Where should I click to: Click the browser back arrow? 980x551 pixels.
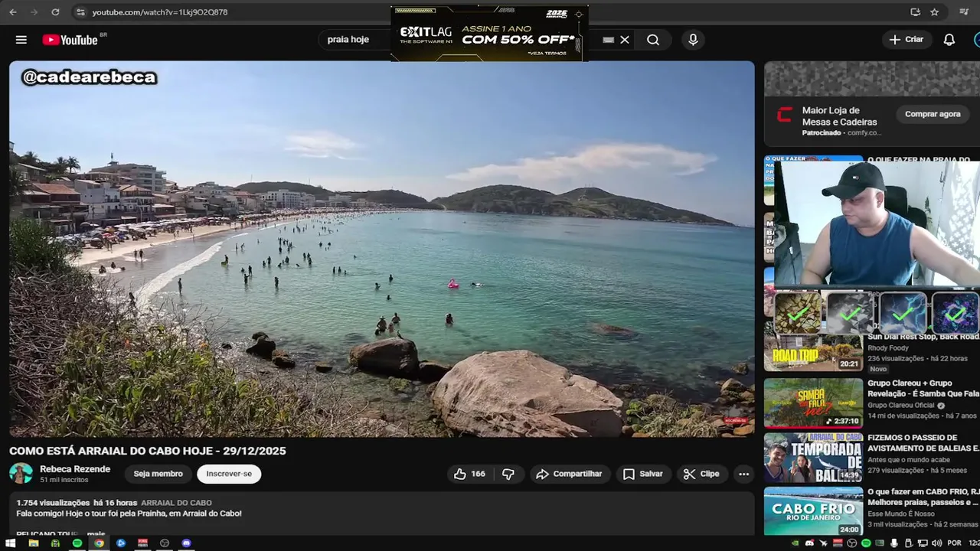tap(13, 12)
